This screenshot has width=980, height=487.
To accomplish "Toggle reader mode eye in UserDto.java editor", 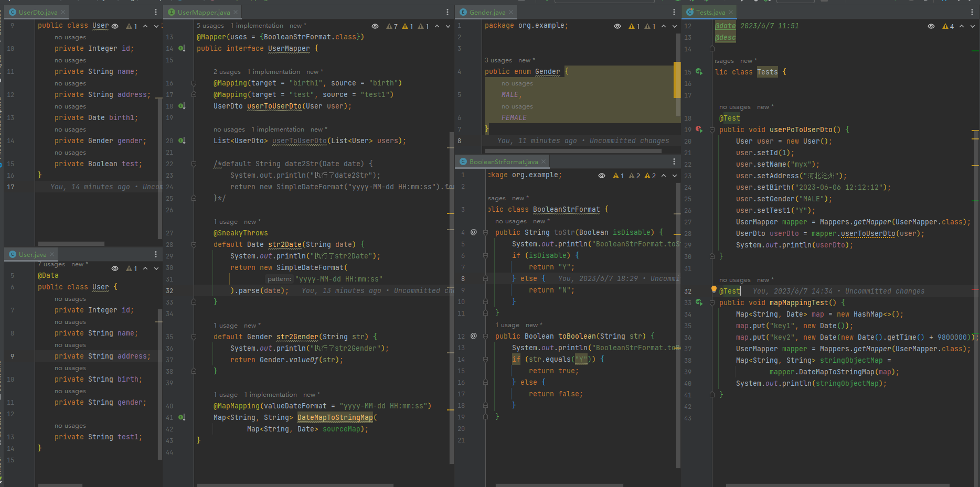I will pos(115,26).
